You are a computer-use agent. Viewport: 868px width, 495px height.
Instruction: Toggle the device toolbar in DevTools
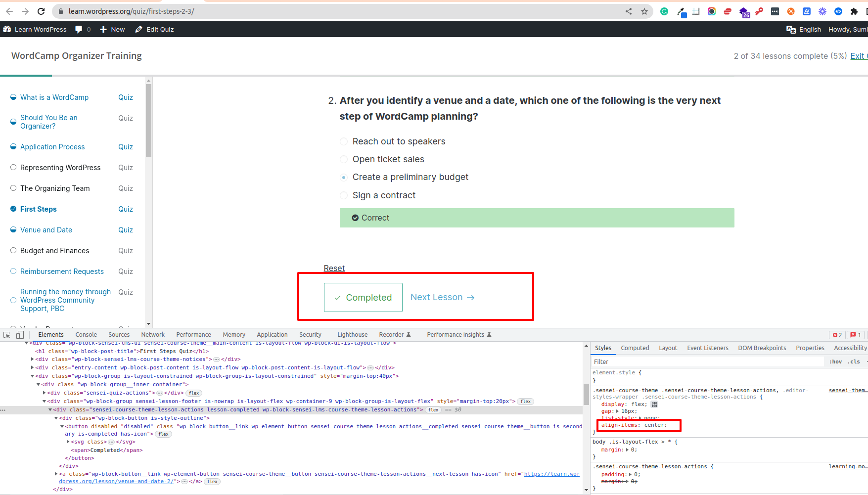(20, 335)
